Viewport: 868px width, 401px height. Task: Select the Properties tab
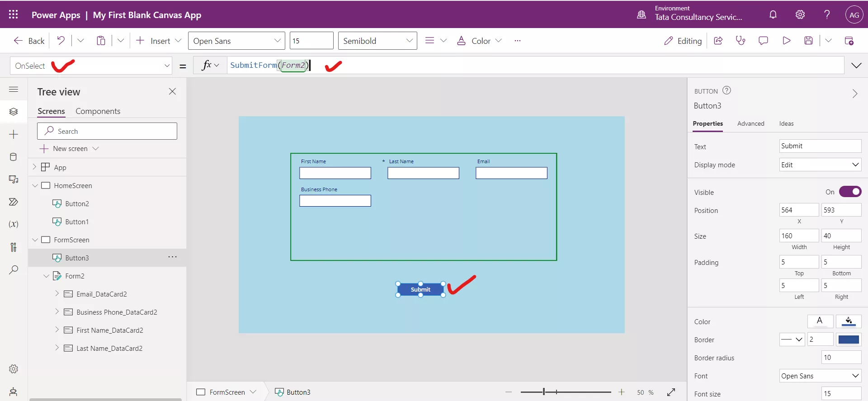click(x=708, y=123)
